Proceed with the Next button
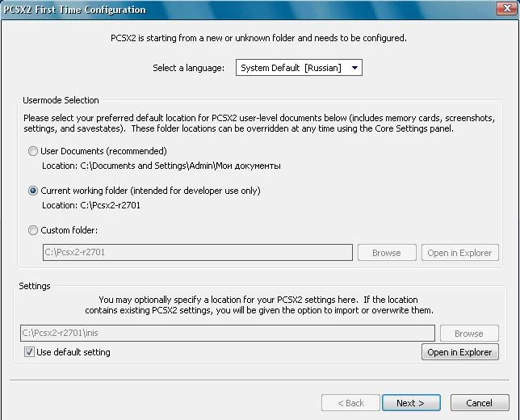Image resolution: width=520 pixels, height=420 pixels. 411,403
